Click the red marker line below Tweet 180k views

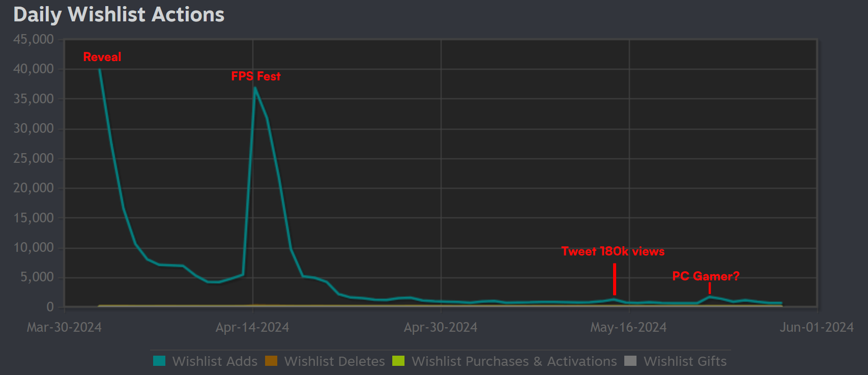(x=615, y=279)
